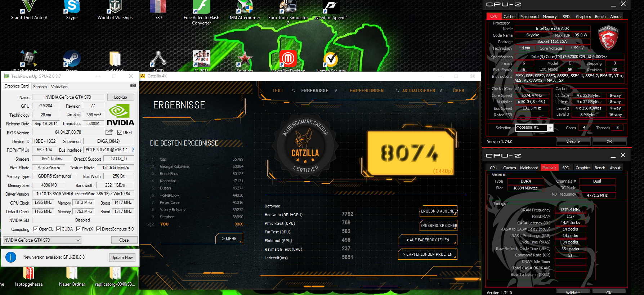Open the laptopgehäsze desktop file
Image resolution: width=644 pixels, height=295 pixels.
[28, 277]
